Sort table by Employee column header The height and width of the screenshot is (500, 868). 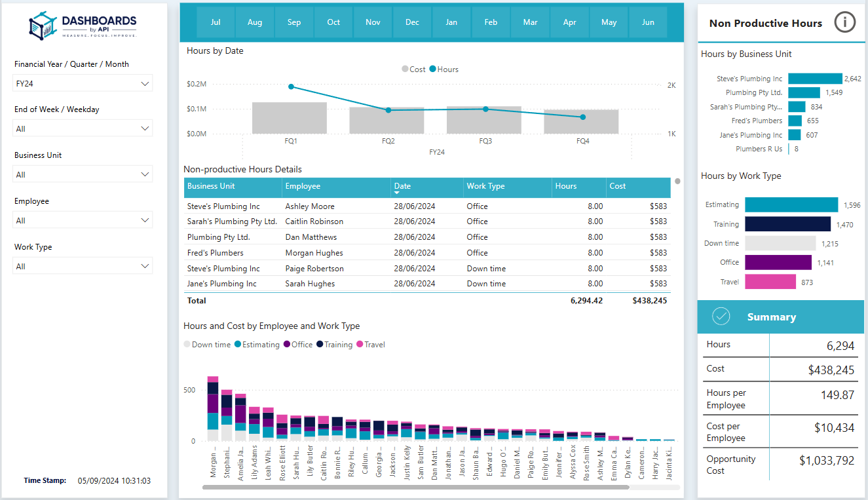303,186
